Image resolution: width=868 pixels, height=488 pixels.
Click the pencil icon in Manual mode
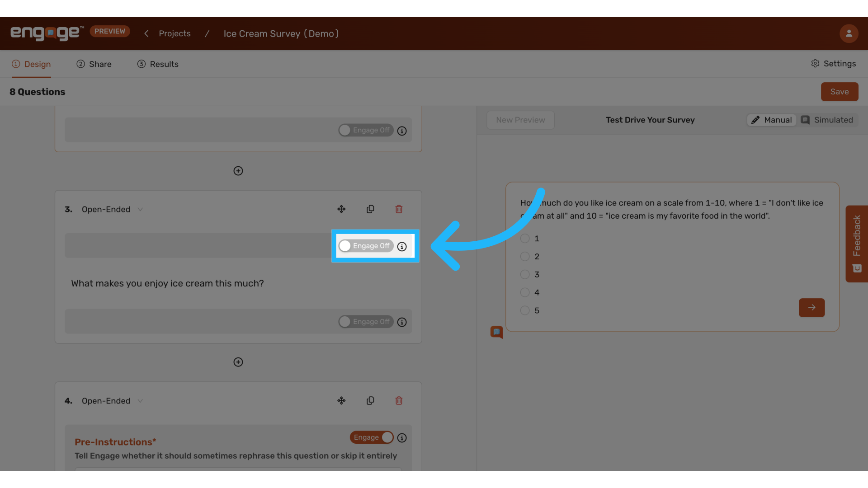[755, 120]
